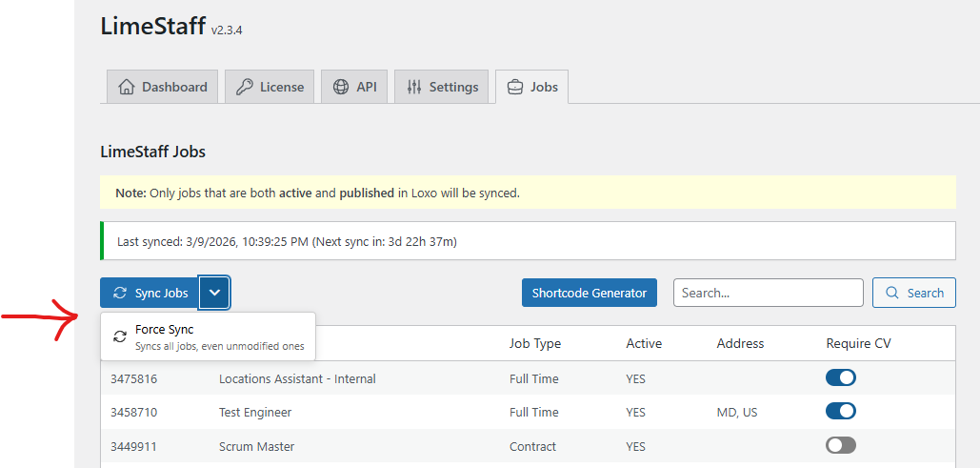The image size is (980, 468).
Task: Click the magnifier icon in Search button
Action: (892, 294)
